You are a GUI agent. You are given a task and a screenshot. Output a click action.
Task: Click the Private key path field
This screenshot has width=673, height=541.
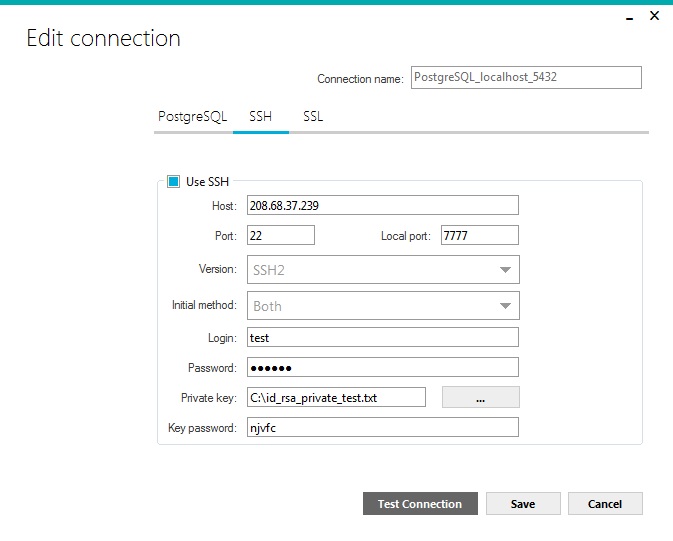(336, 398)
